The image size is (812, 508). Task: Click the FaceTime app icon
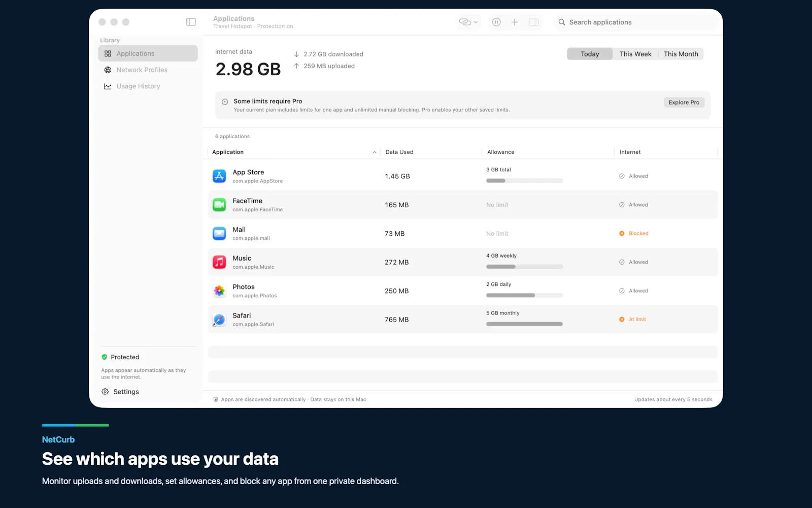(x=219, y=205)
